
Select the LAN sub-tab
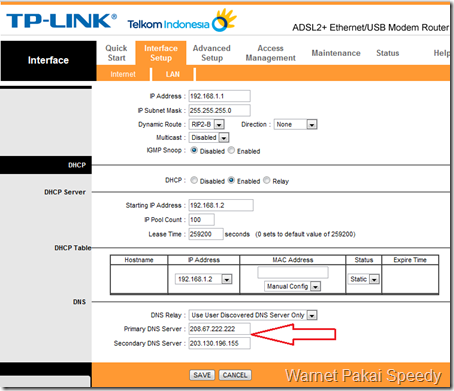pos(173,74)
